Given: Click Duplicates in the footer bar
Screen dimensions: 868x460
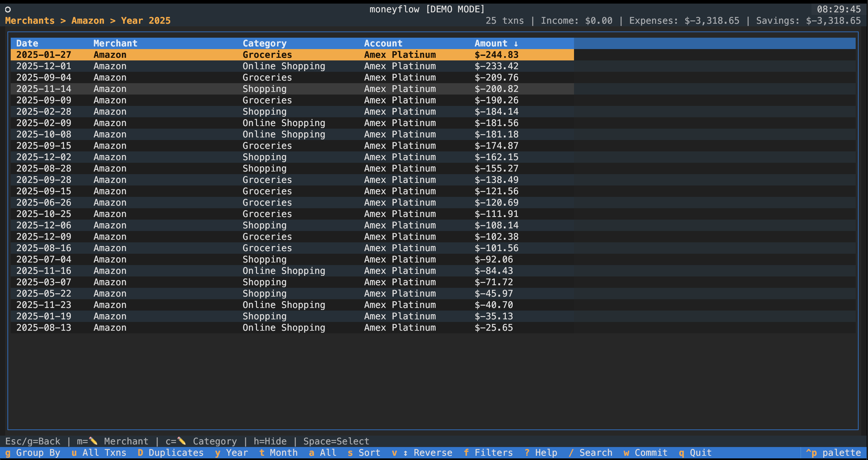Looking at the screenshot, I should coord(171,453).
